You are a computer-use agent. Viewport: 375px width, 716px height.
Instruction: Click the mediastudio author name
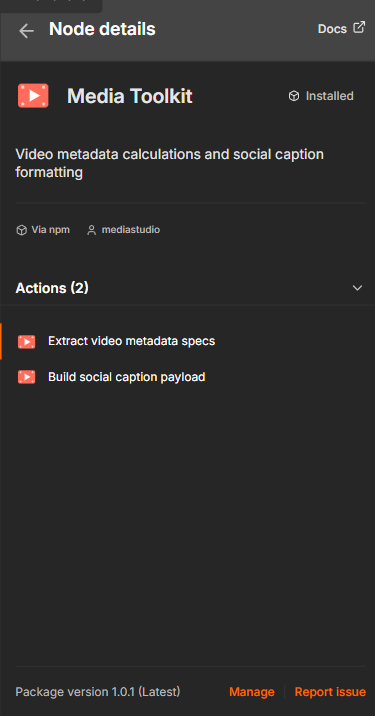131,230
